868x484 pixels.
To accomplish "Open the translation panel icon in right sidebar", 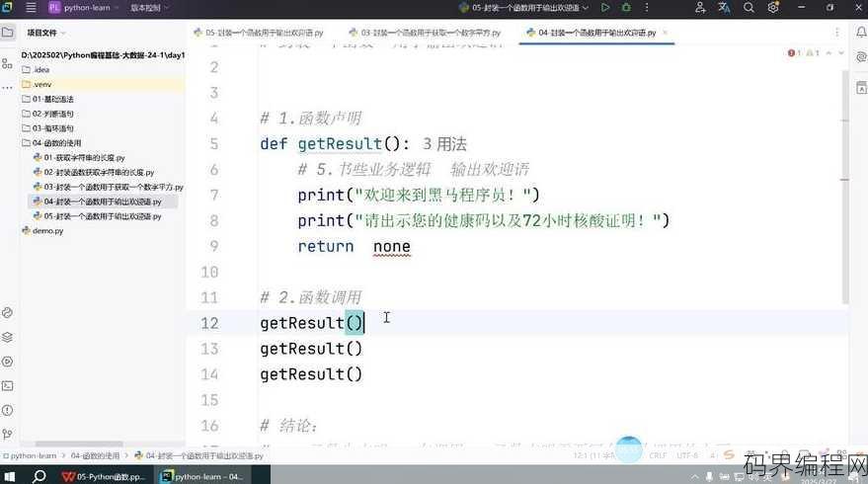I will click(861, 88).
